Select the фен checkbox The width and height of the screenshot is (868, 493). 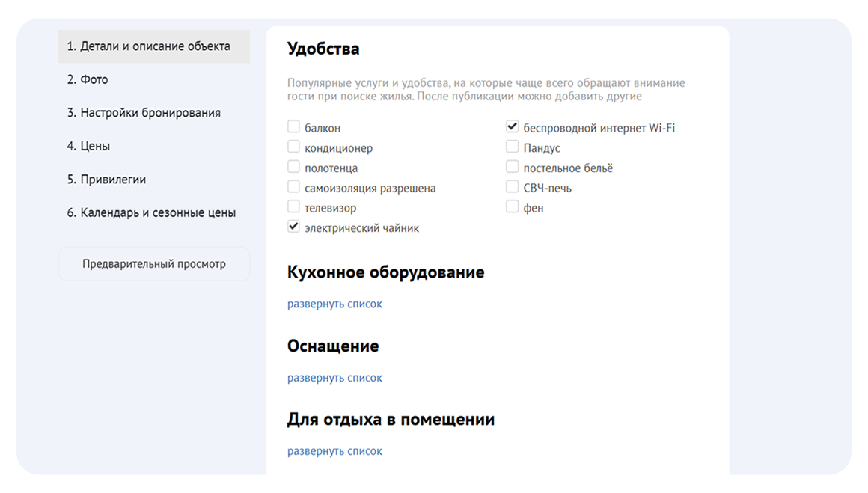(x=512, y=207)
